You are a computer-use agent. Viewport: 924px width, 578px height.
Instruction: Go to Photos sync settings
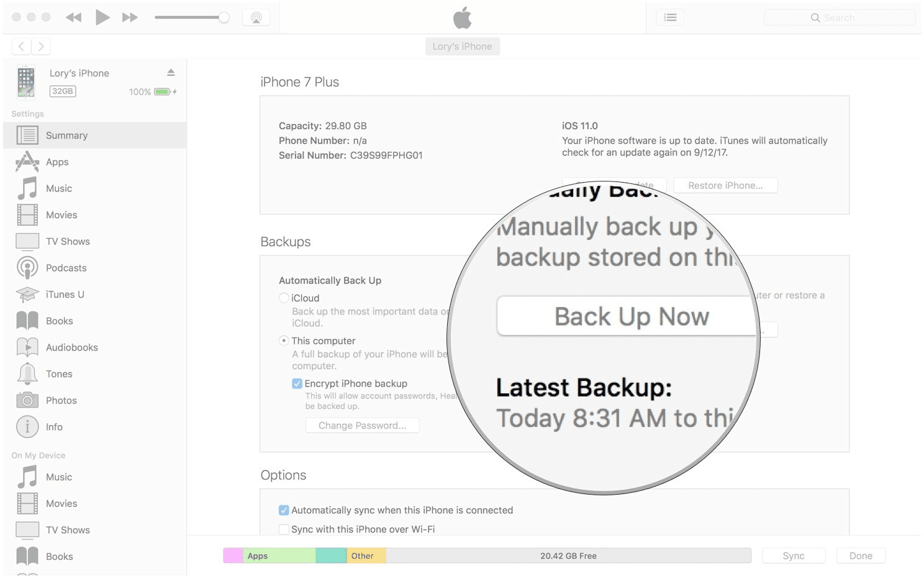tap(61, 401)
